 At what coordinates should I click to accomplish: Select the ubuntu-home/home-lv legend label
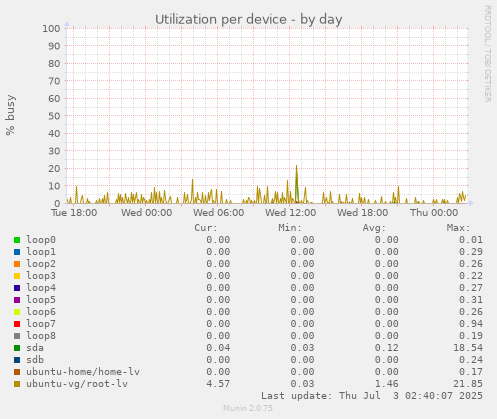83,372
